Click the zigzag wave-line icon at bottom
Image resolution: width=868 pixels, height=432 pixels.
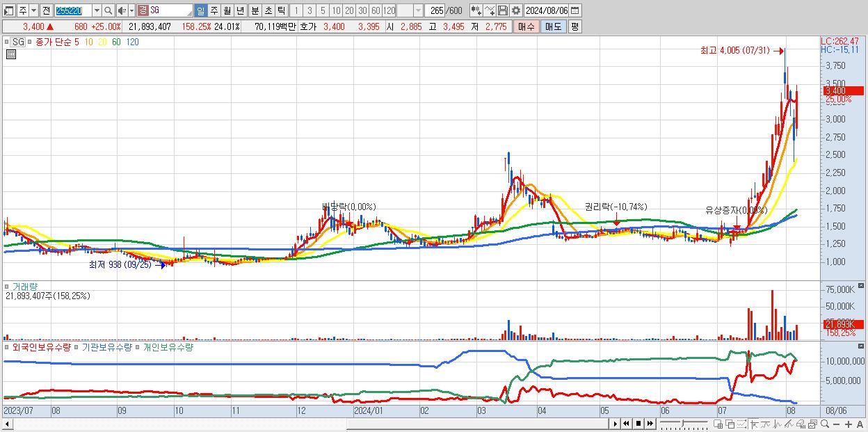click(x=777, y=424)
